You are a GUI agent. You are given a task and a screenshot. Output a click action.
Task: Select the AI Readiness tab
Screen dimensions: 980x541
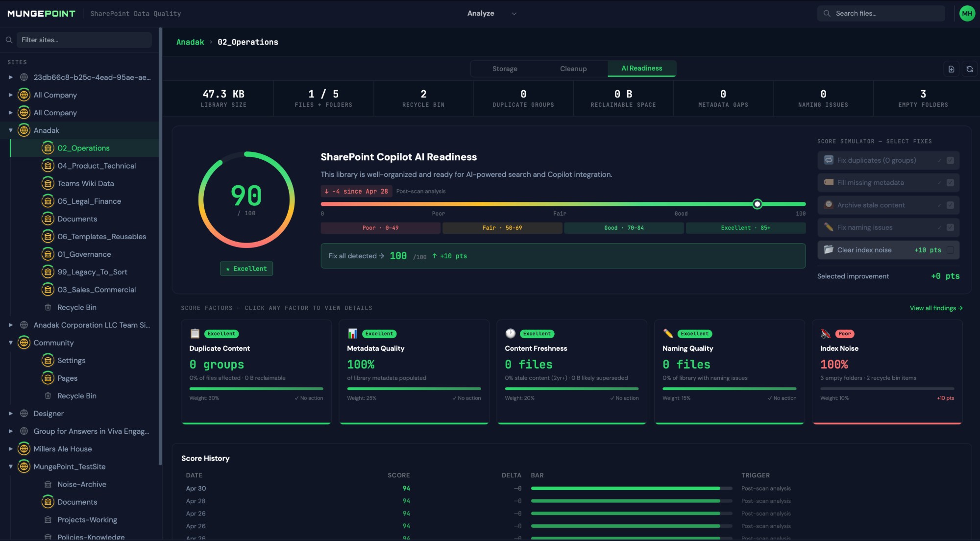[642, 69]
